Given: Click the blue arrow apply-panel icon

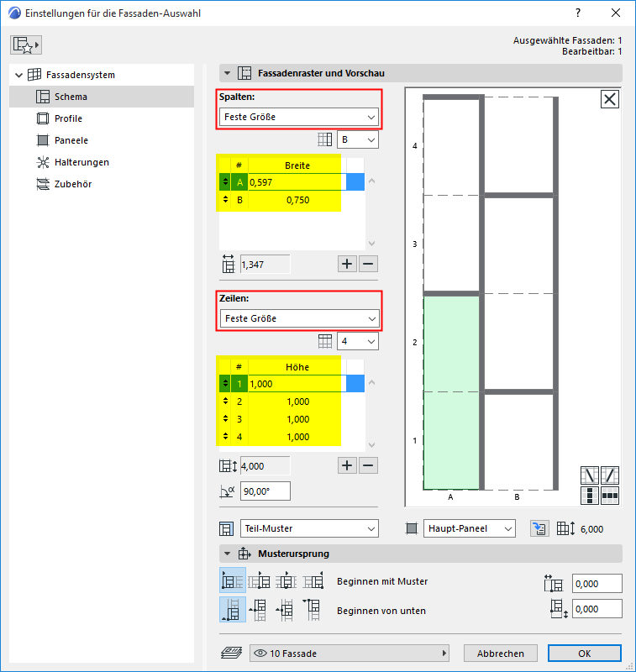Looking at the screenshot, I should point(539,529).
